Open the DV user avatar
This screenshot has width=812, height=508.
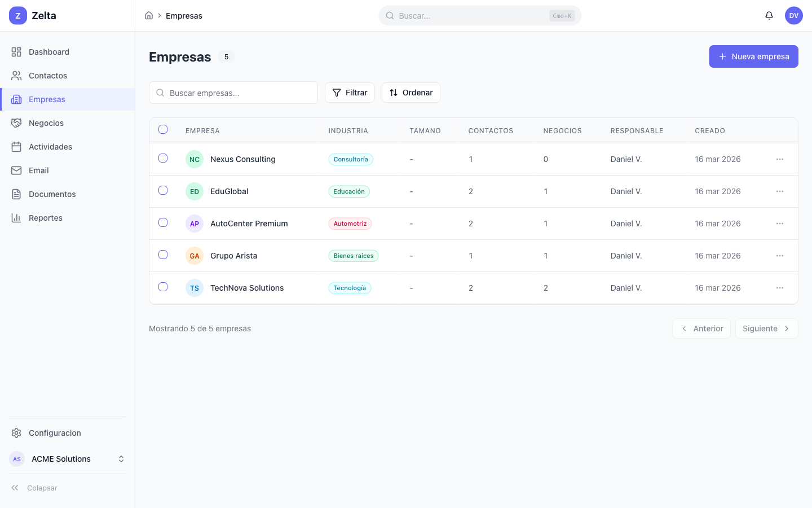coord(793,16)
